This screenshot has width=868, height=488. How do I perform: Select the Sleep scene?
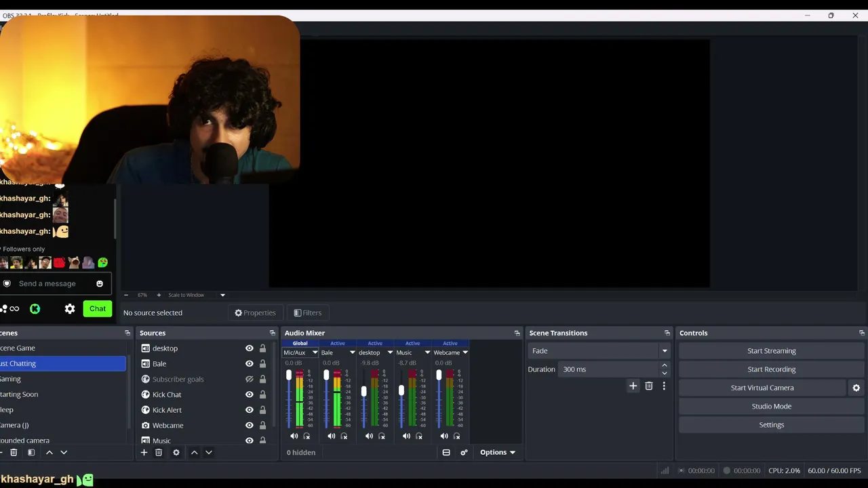point(62,409)
